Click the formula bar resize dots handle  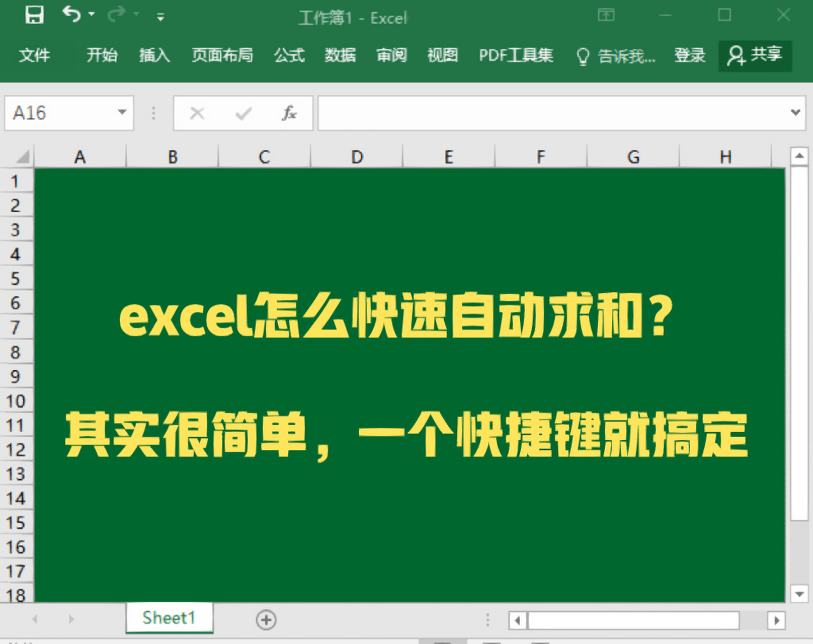tap(153, 113)
